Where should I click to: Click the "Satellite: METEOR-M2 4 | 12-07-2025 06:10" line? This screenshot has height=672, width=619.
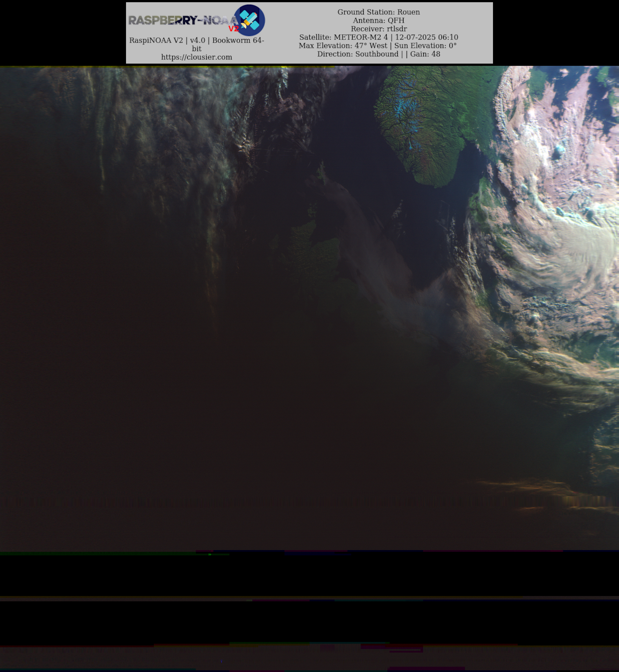click(x=378, y=37)
